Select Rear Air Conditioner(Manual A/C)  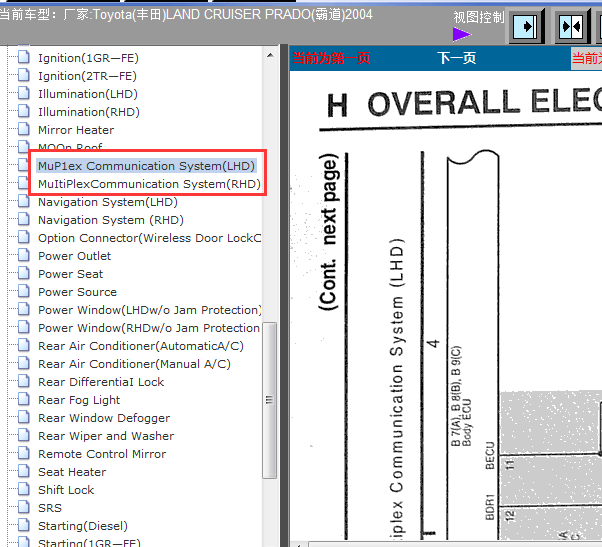coord(134,364)
